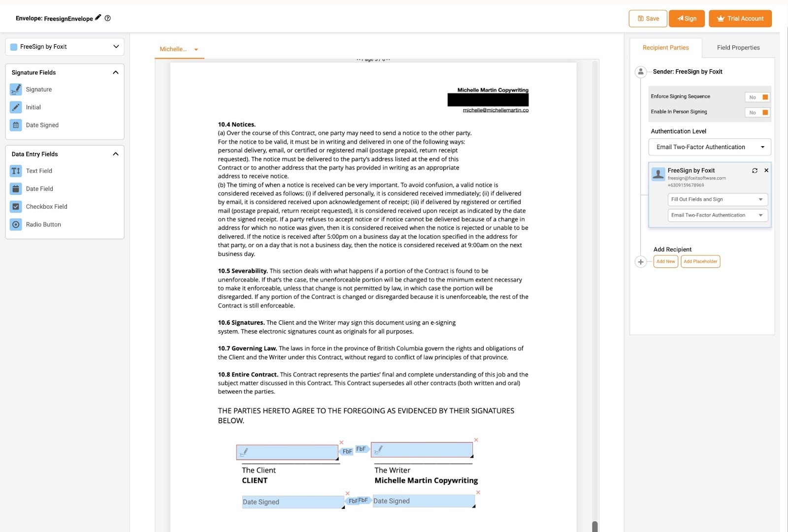Click the Add Placeholder button
This screenshot has height=532, width=788.
700,261
